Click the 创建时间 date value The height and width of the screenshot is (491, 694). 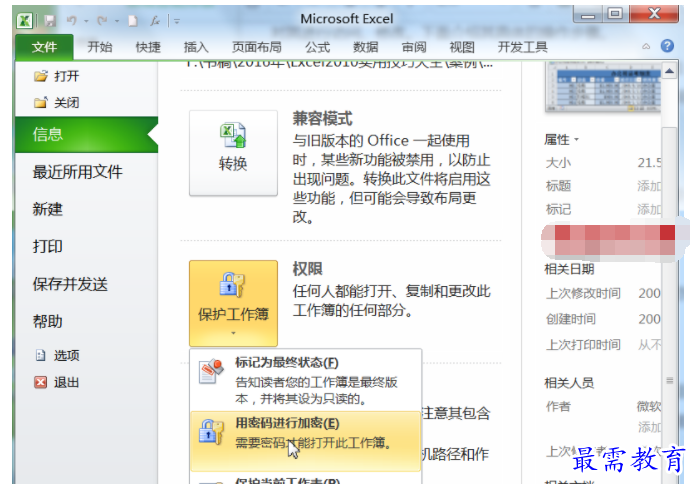point(650,319)
